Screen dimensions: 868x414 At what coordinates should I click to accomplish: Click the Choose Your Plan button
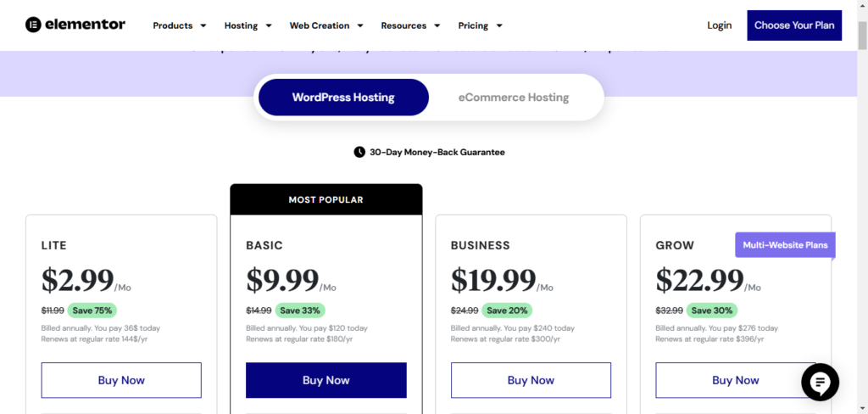pyautogui.click(x=794, y=25)
